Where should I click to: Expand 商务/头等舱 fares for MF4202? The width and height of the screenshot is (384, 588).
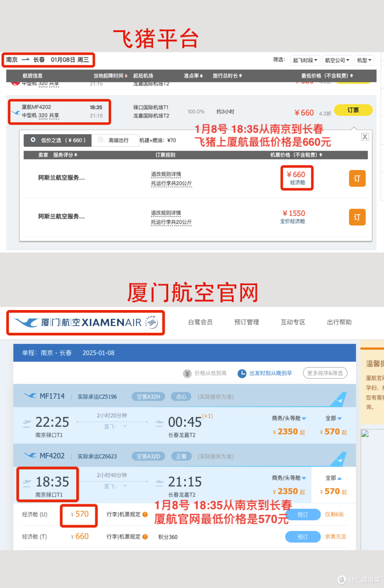tap(289, 478)
